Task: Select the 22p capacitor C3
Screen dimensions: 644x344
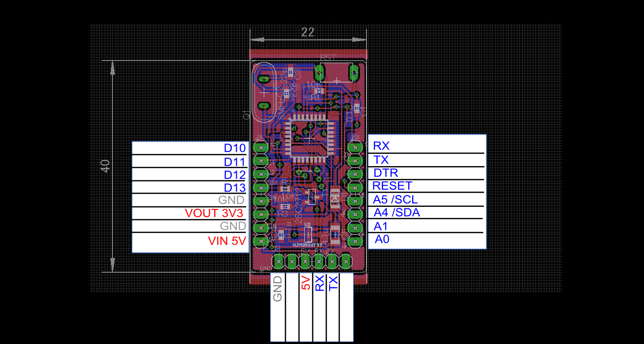Action: click(x=290, y=72)
